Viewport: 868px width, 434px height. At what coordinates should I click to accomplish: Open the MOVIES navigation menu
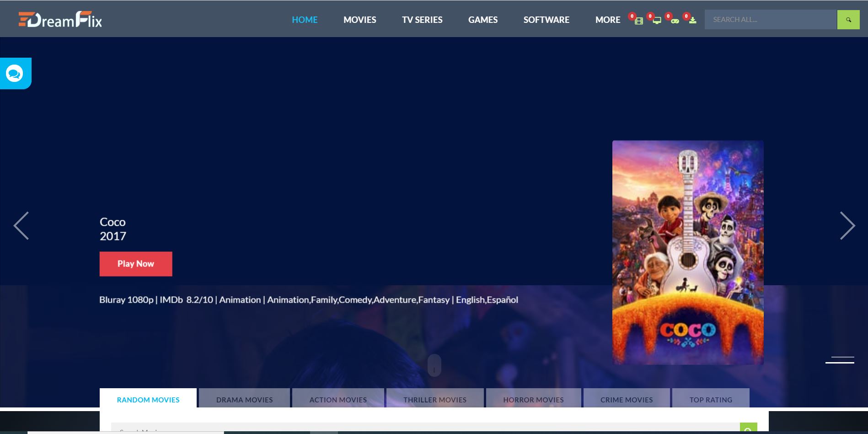click(x=359, y=20)
